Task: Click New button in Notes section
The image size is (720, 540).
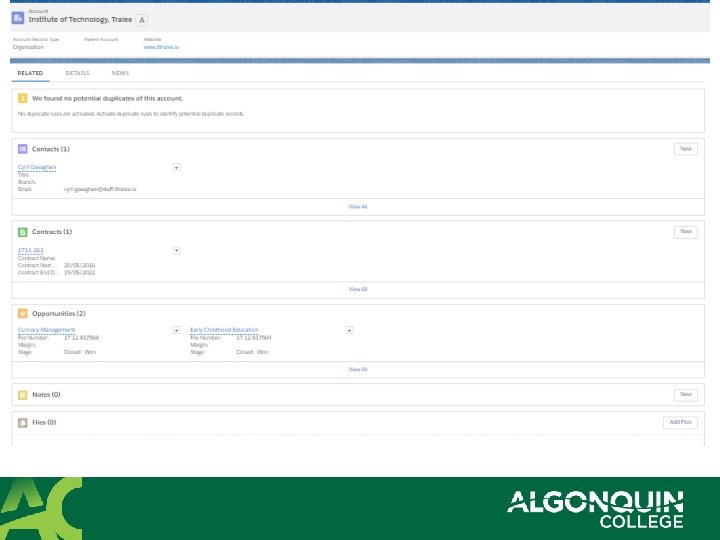Action: pyautogui.click(x=686, y=394)
